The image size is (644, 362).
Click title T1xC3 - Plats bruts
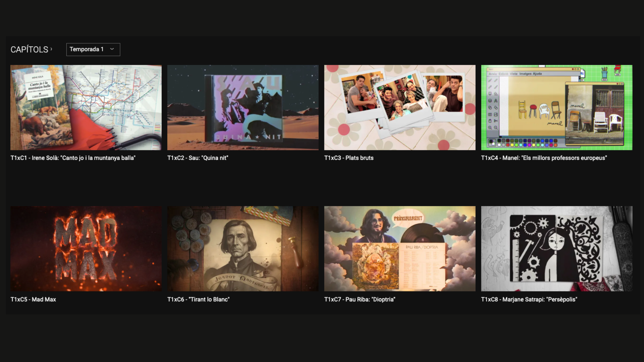coord(349,158)
